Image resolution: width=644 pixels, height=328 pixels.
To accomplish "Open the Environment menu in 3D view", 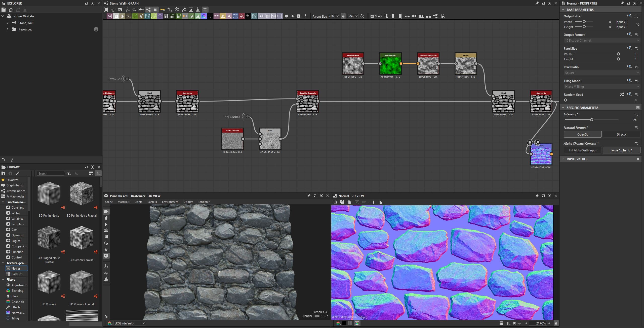I will pyautogui.click(x=170, y=202).
